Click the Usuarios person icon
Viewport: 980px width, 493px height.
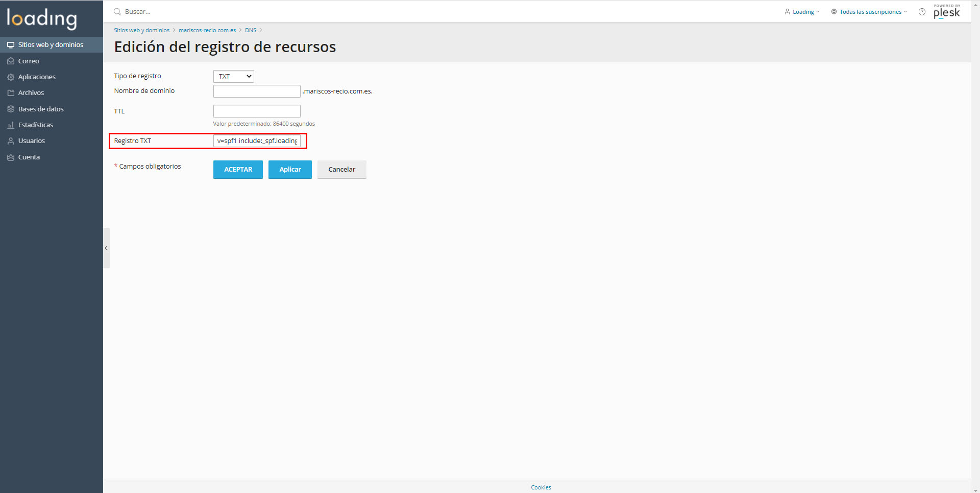11,141
